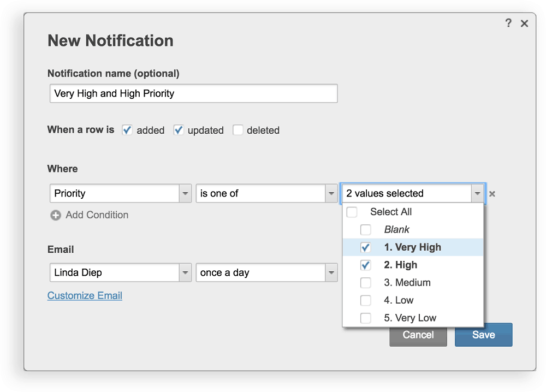The width and height of the screenshot is (546, 392).
Task: Save the new notification
Action: (x=483, y=335)
